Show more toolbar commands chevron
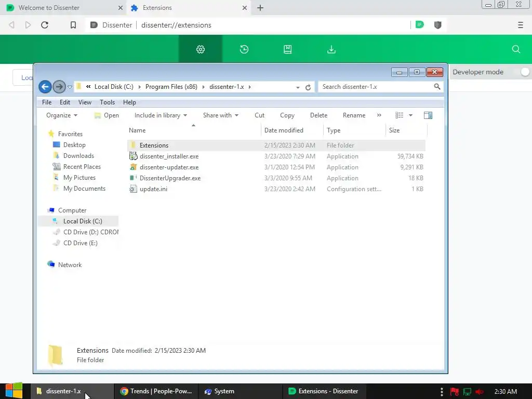Viewport: 532px width, 399px height. coord(379,115)
